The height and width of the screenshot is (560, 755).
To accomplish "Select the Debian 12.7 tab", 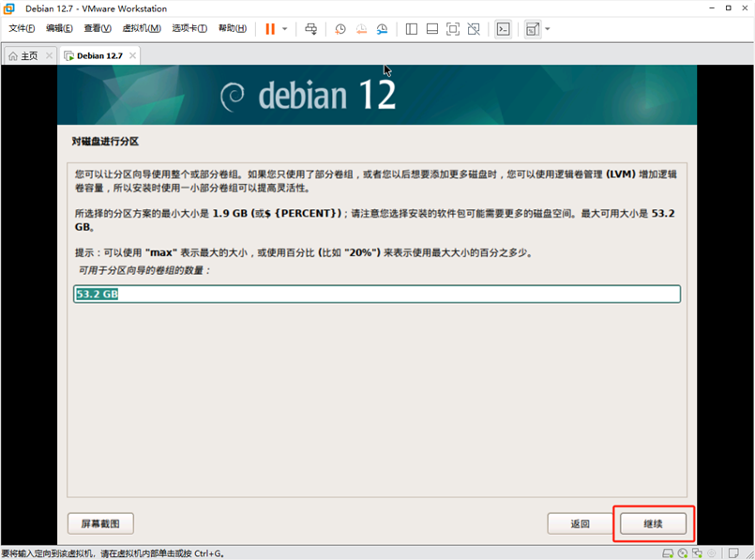I will point(99,56).
